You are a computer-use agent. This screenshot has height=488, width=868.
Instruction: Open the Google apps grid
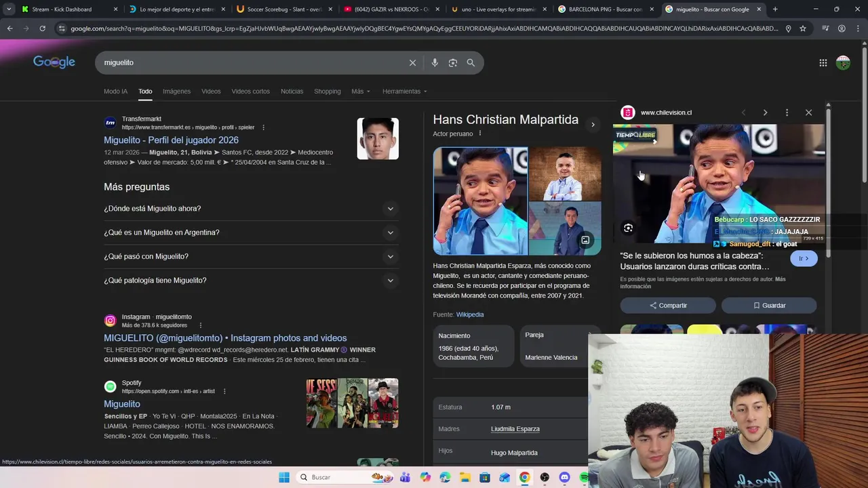823,63
